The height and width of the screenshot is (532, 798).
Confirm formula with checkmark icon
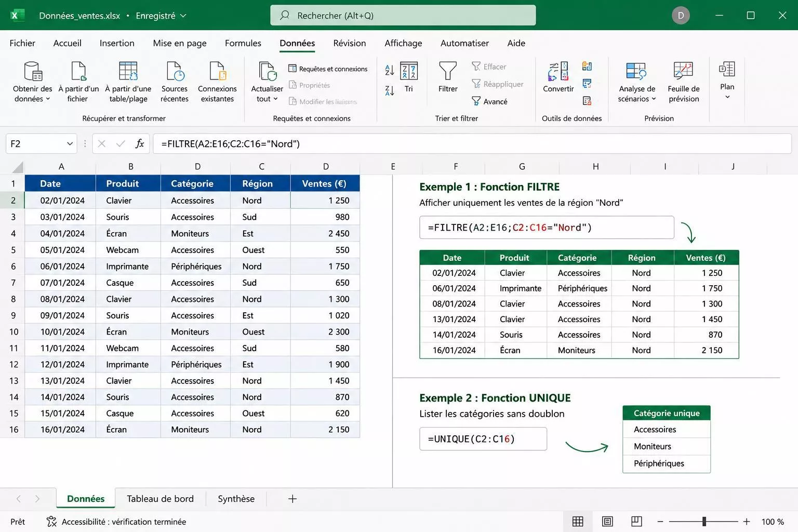pos(121,144)
